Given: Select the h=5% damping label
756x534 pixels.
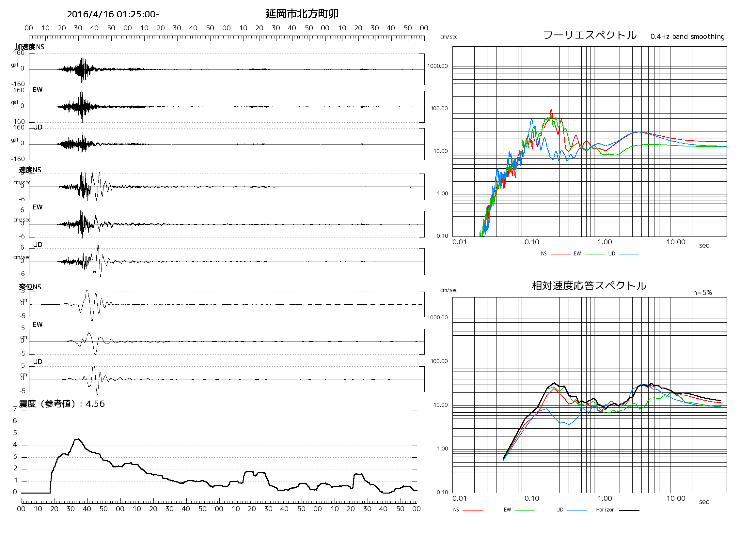Looking at the screenshot, I should (x=702, y=293).
